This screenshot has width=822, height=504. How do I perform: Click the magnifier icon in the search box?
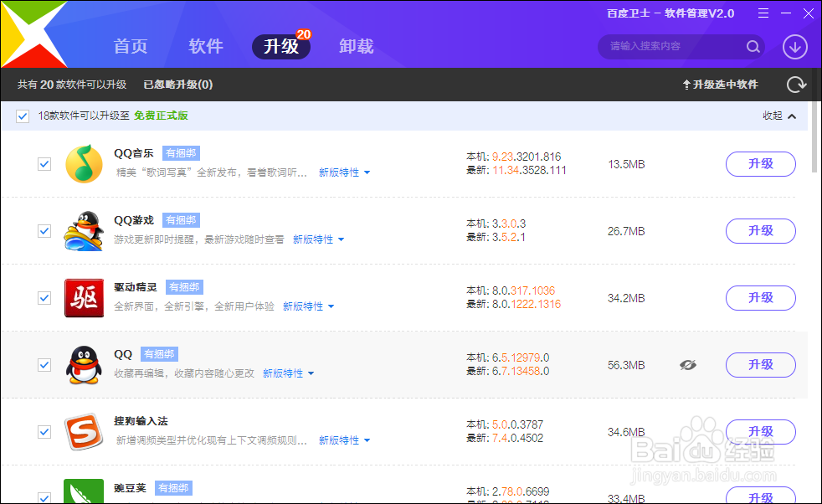click(x=753, y=47)
